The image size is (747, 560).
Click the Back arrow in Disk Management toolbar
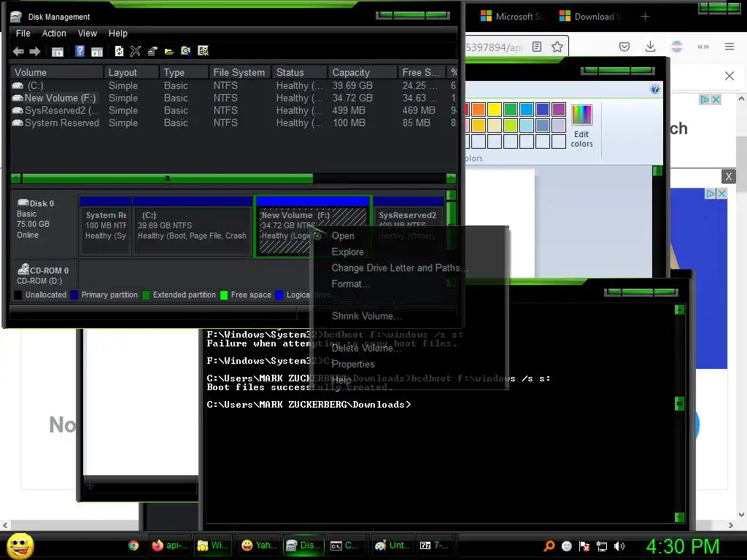pos(18,52)
